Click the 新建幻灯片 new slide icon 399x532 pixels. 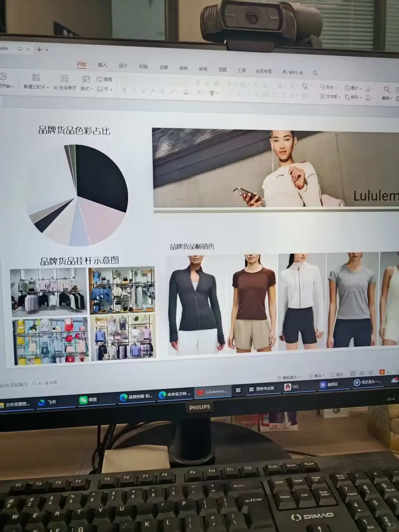point(36,78)
